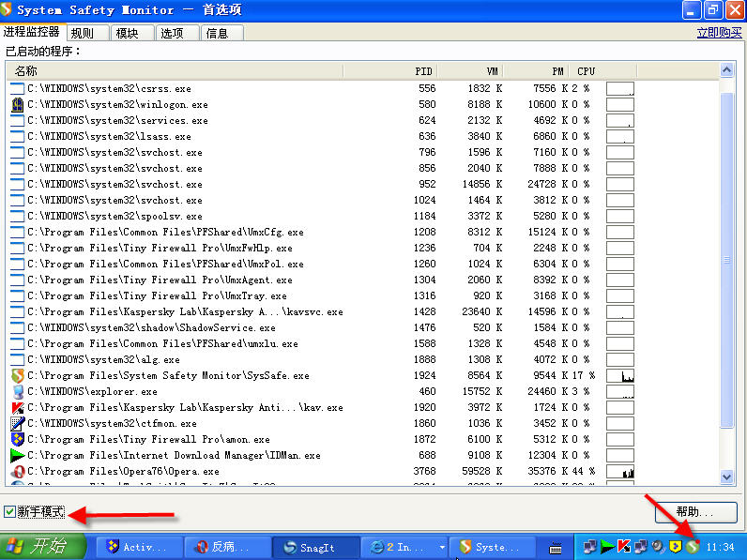Image resolution: width=747 pixels, height=560 pixels.
Task: Click the Kaspersky tray icon
Action: [624, 547]
